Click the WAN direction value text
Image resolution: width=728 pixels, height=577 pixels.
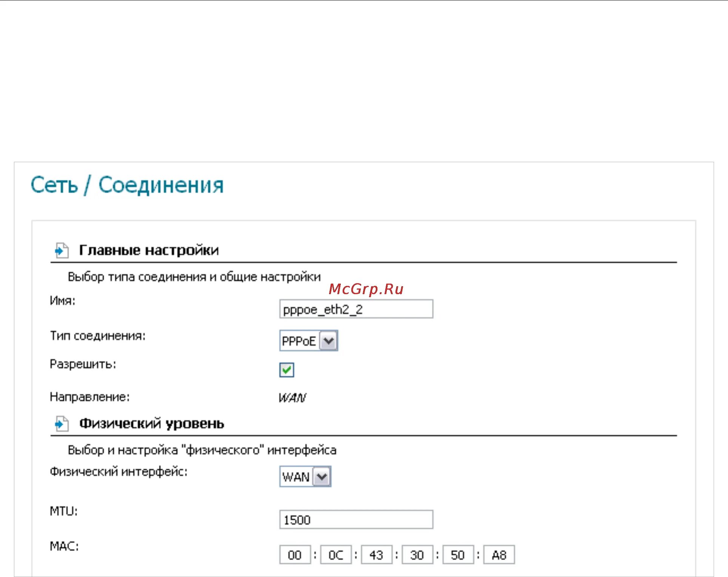click(292, 398)
